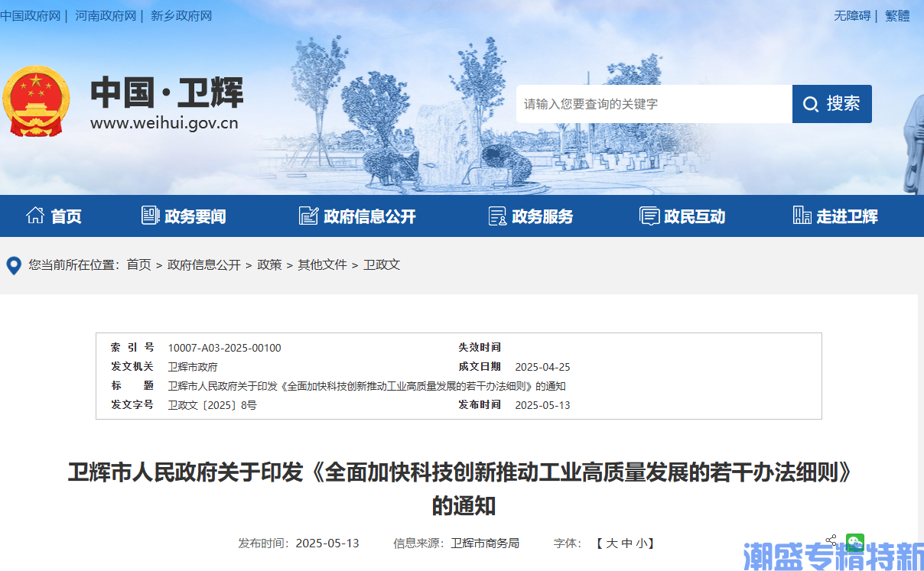Click the document icon beside 政务服务

[x=497, y=216]
